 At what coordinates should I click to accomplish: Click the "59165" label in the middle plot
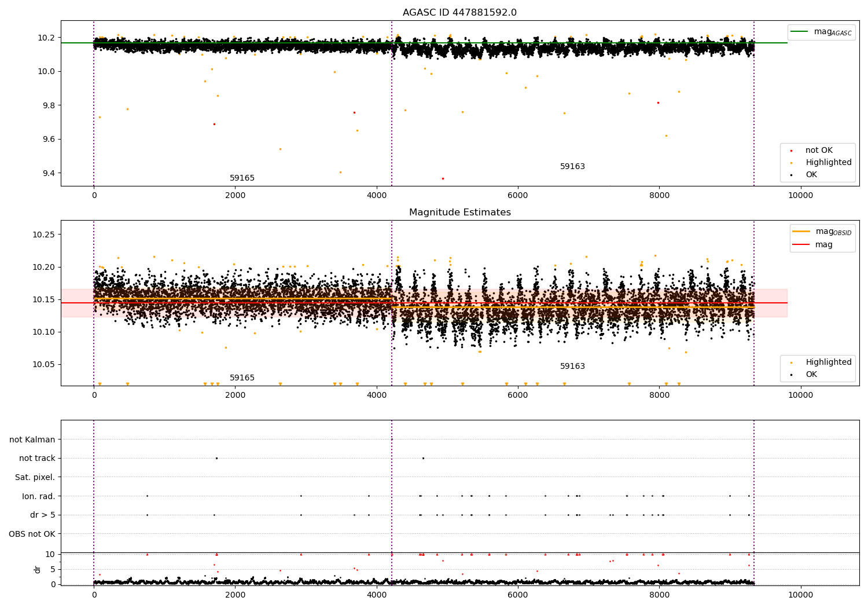(x=242, y=378)
